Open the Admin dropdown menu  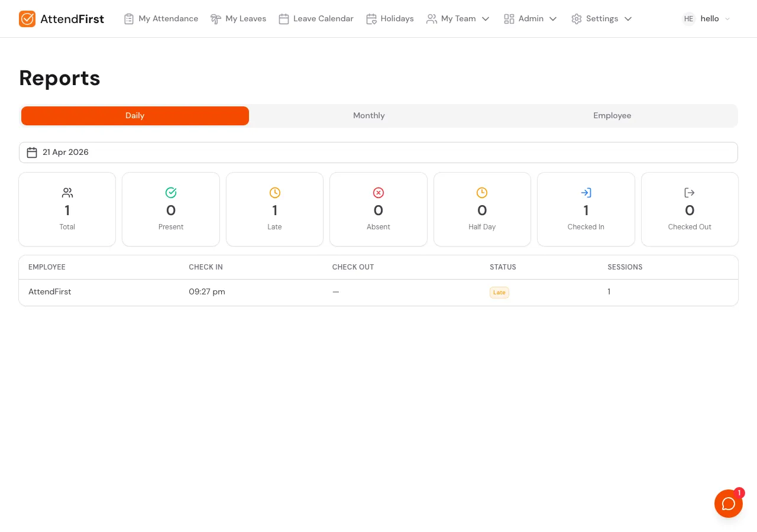pos(530,18)
